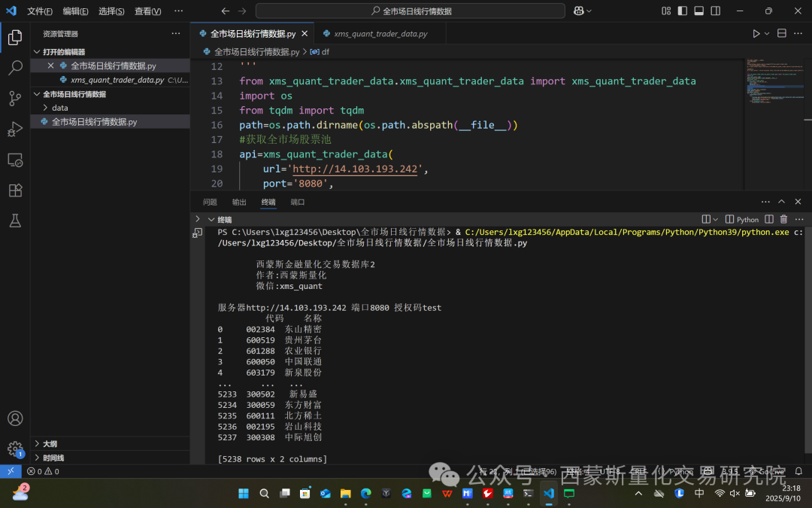Click the code minimap

(x=774, y=82)
